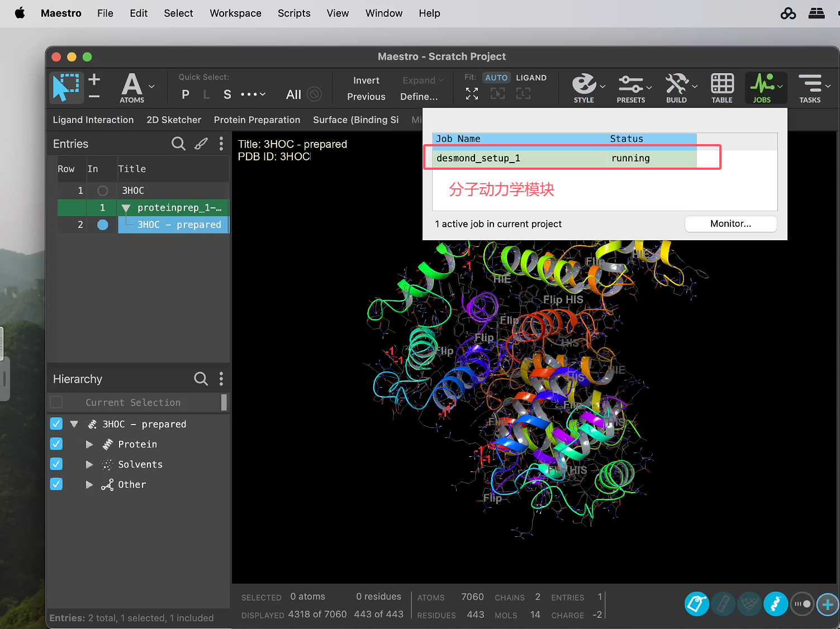Viewport: 840px width, 629px height.
Task: Open Ligand Interaction shortcut
Action: (93, 120)
